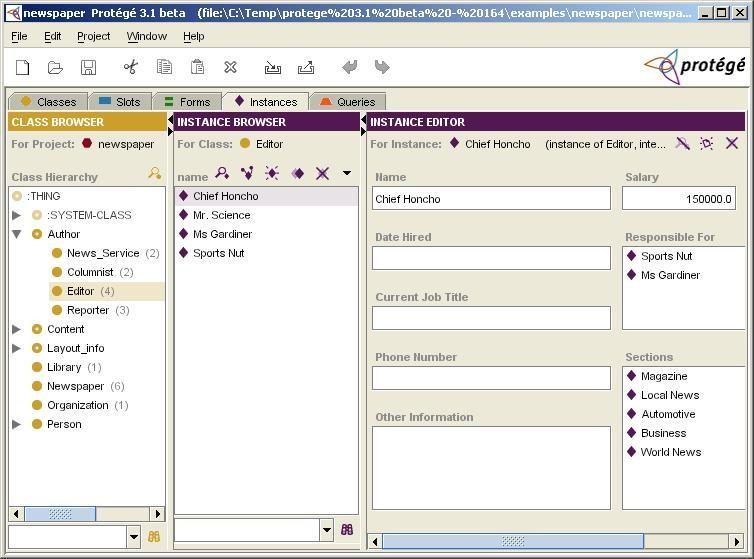The height and width of the screenshot is (559, 754).
Task: Click the Delete X toolbar icon
Action: click(x=230, y=67)
